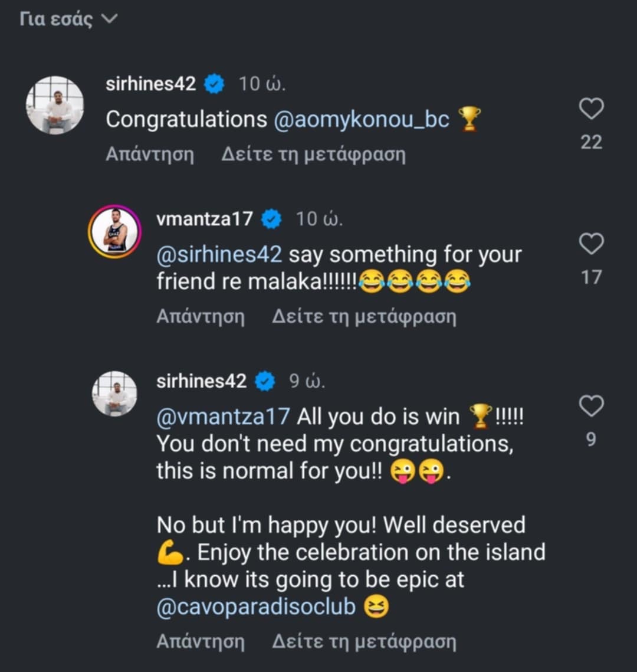This screenshot has height=672, width=637.
Task: Click the verified badge next to vmantza17
Action: 271,219
